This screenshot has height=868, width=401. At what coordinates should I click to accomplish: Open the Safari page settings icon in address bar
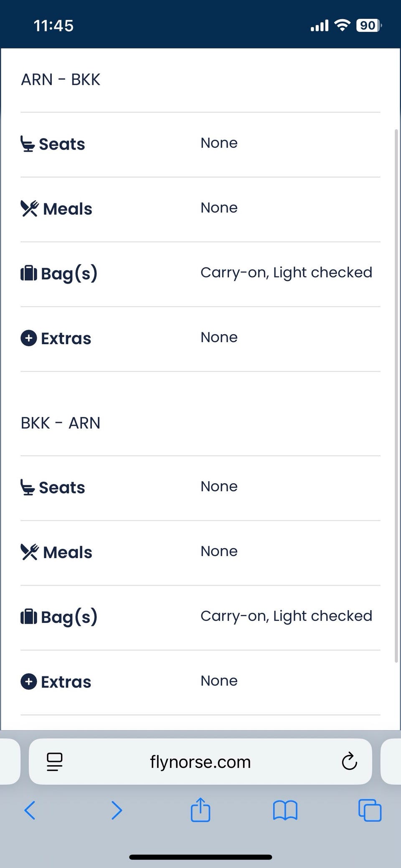click(54, 761)
